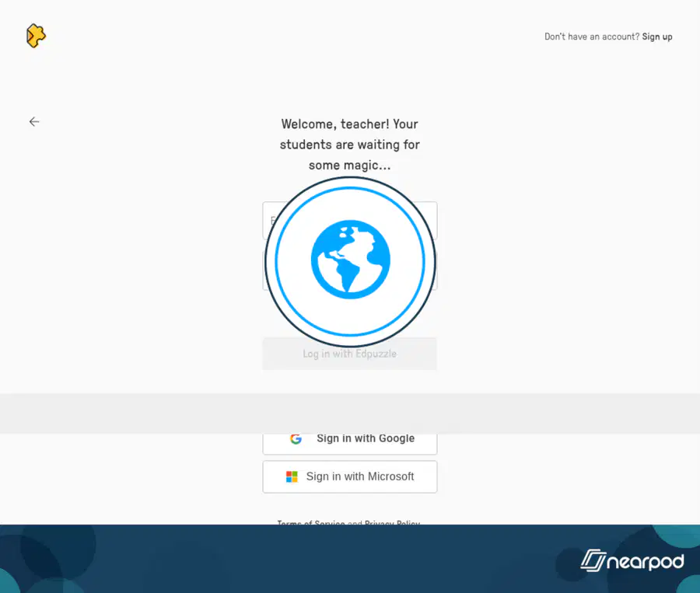Open the Sign up link

tap(656, 37)
